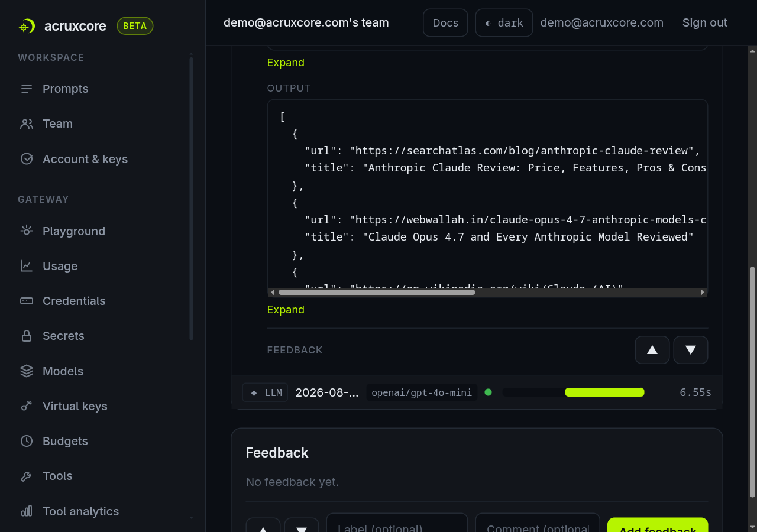Image resolution: width=757 pixels, height=532 pixels.
Task: Click the openai/gpt-4o-mini model tag
Action: click(422, 392)
